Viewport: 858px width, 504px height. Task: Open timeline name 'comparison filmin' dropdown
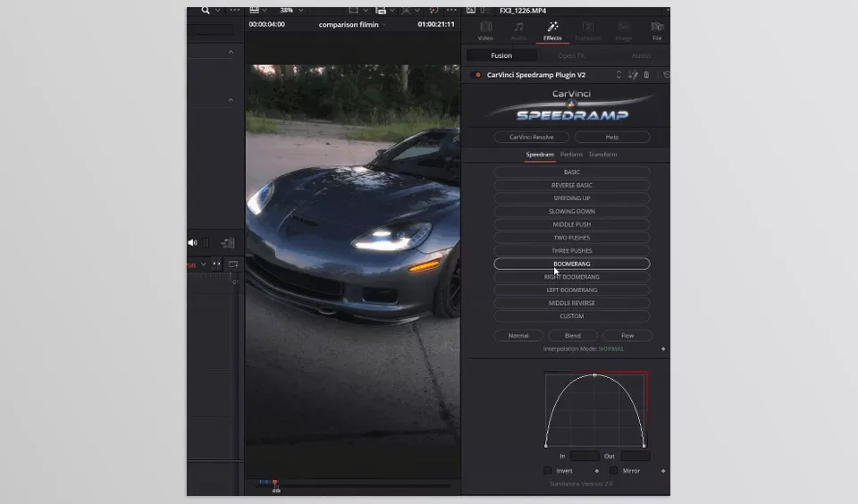pyautogui.click(x=383, y=25)
